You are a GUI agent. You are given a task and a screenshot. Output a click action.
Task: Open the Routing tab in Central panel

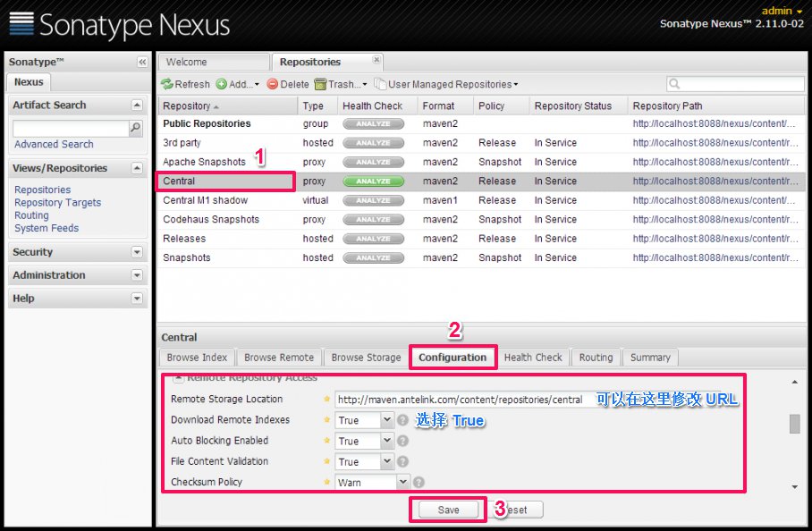596,358
